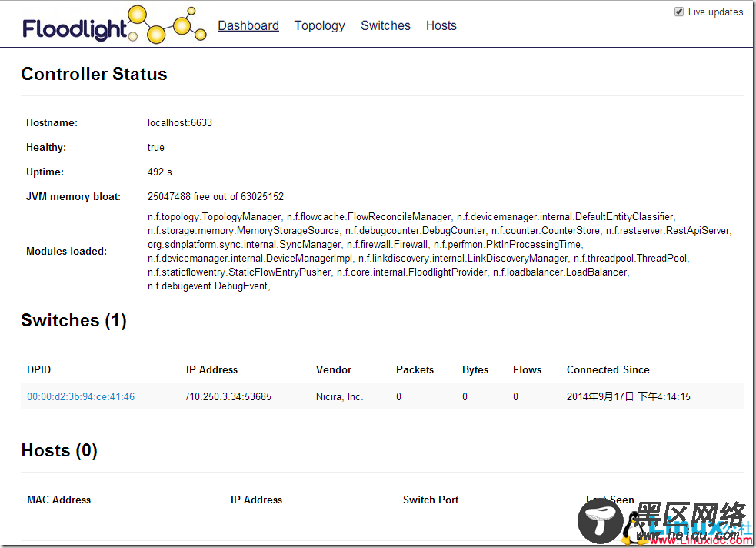
Task: Click the IP cell /10.250.3.34:53685
Action: (x=228, y=396)
